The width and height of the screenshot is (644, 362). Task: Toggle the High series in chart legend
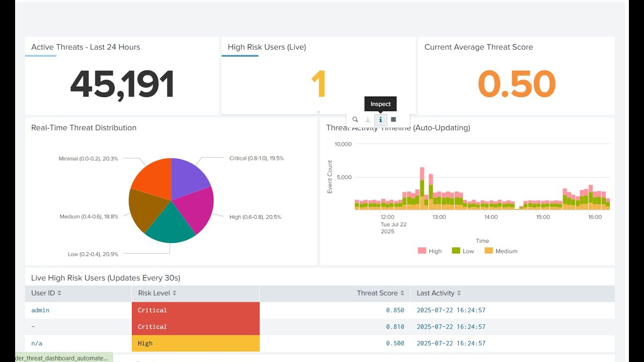(x=430, y=251)
